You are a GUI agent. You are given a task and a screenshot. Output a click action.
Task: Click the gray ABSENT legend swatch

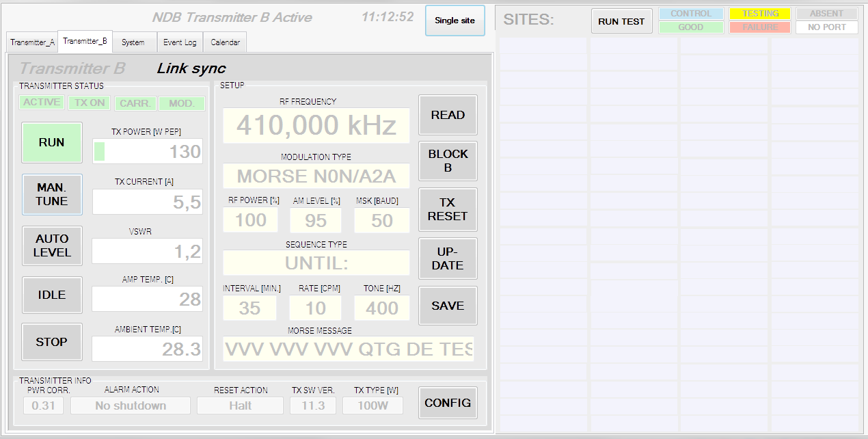[827, 14]
